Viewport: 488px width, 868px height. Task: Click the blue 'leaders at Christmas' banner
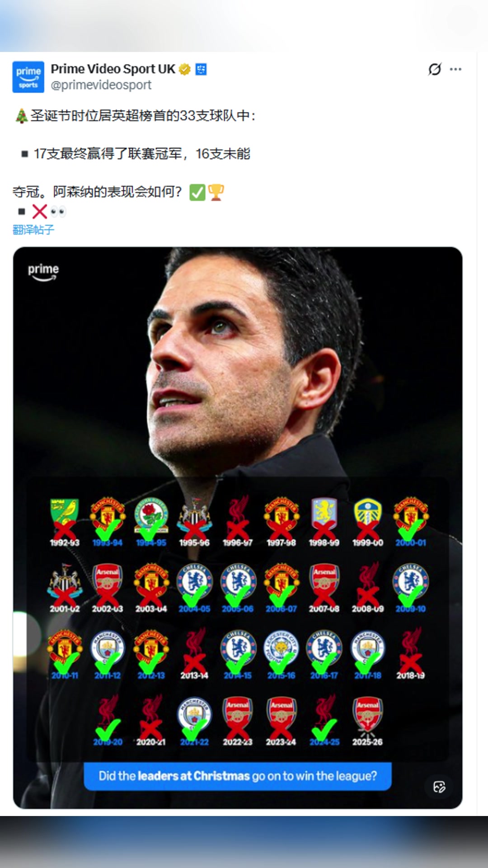click(x=238, y=776)
